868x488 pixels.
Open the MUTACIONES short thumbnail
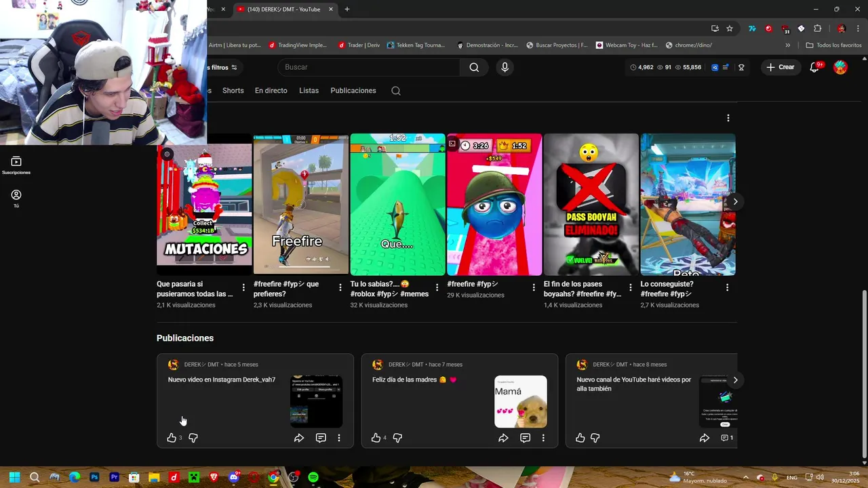204,204
